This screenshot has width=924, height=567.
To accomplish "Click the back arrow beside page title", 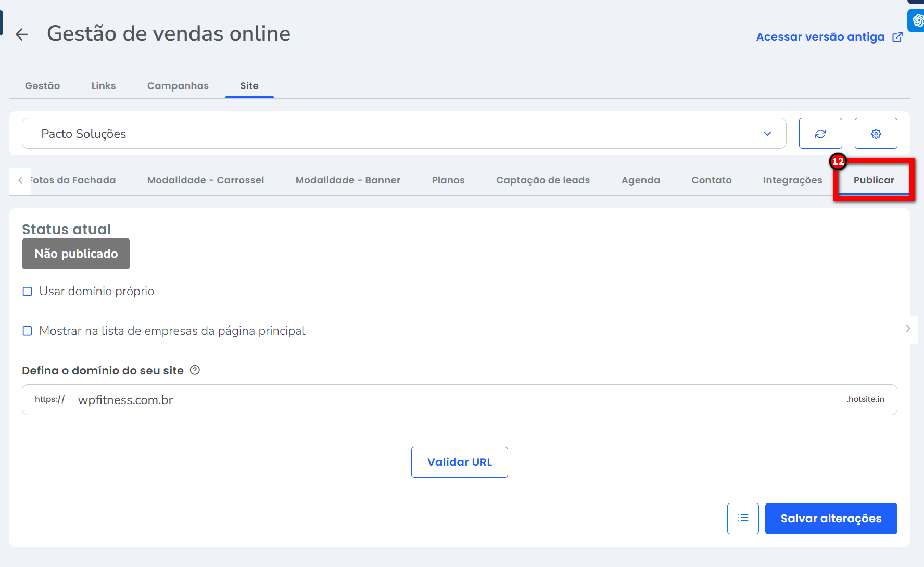I will coord(21,35).
